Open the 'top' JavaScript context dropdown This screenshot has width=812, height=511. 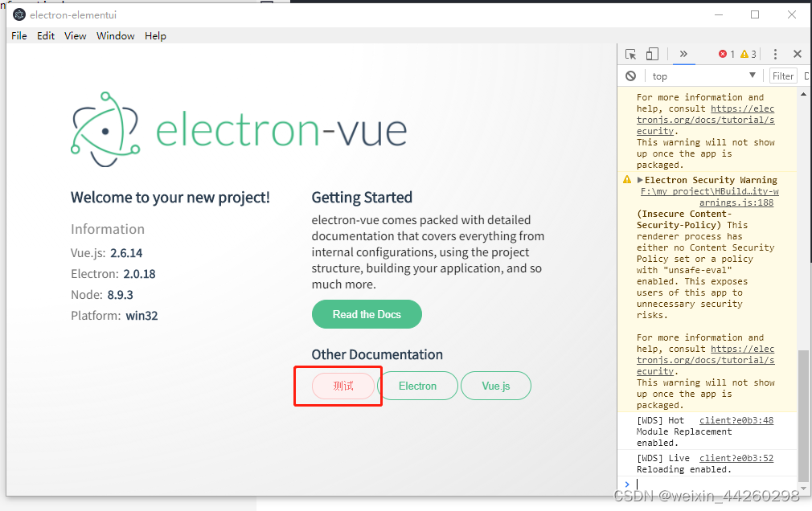tap(703, 76)
